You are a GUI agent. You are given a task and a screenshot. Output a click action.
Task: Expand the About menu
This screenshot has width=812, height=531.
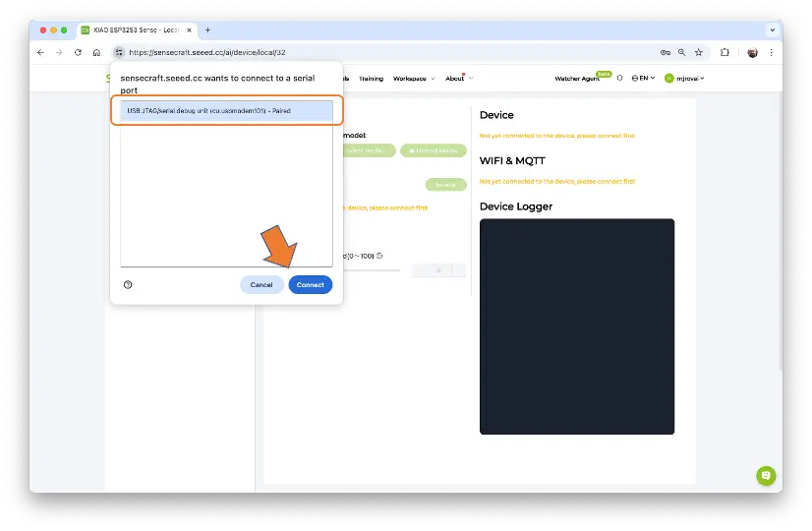pos(457,78)
